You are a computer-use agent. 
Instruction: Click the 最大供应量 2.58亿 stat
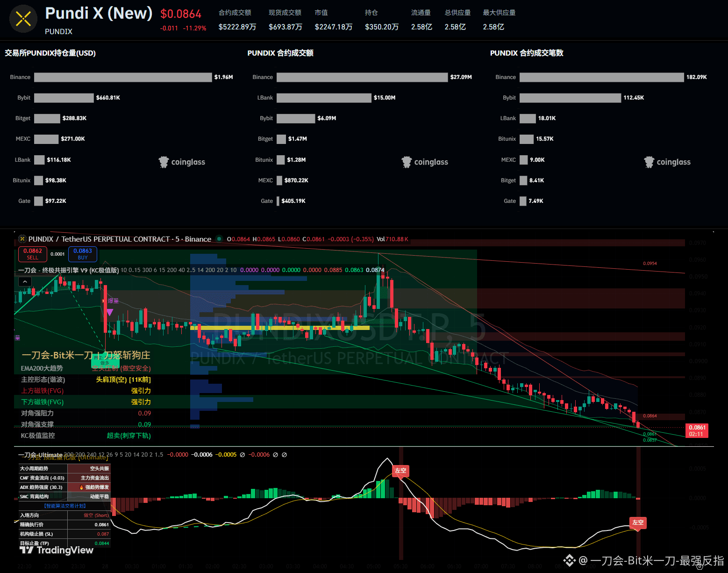(x=499, y=20)
